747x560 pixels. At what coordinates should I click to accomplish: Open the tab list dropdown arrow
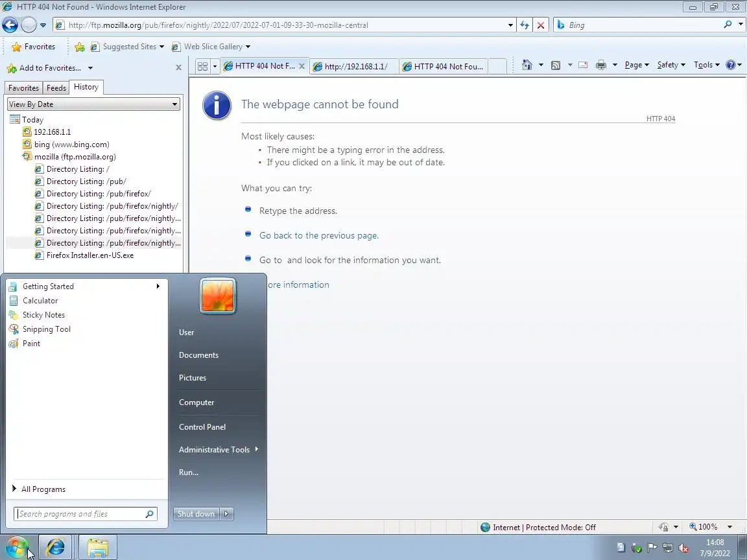[215, 66]
